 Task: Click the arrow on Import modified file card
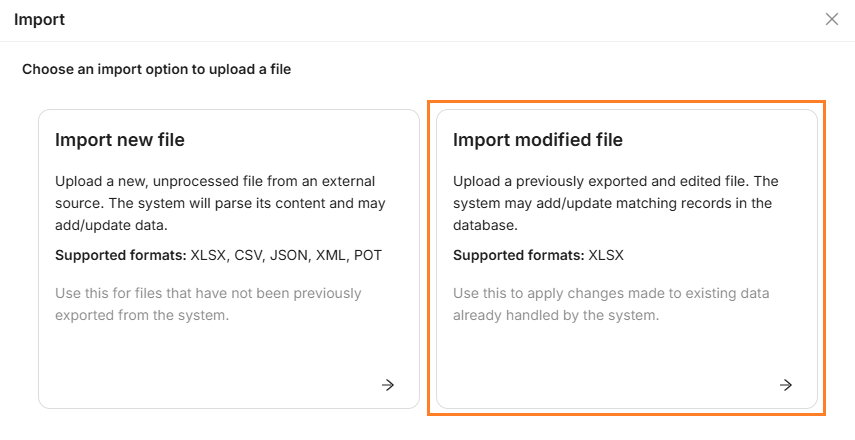786,384
